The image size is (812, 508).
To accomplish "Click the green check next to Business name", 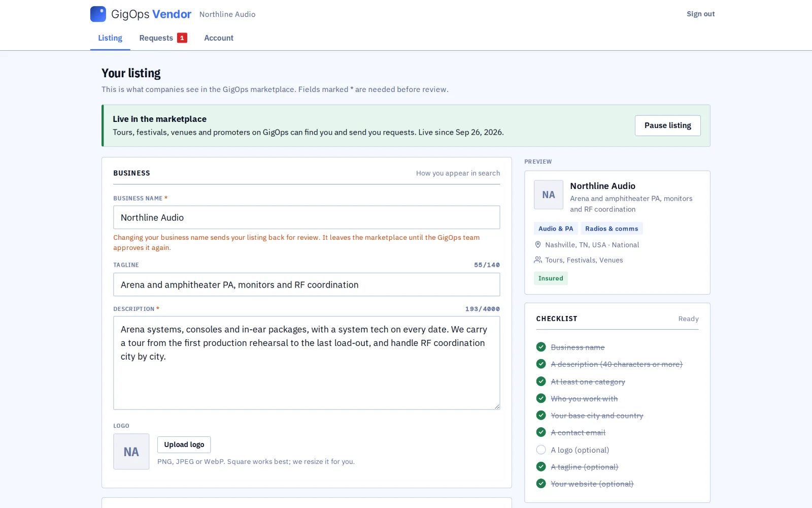I will 541,347.
